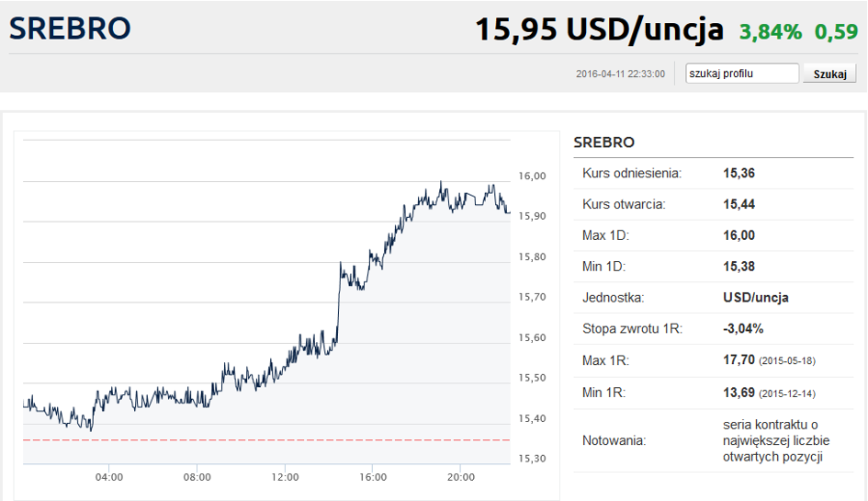The width and height of the screenshot is (868, 501).
Task: Click the 16:00 time axis label
Action: coord(373,477)
